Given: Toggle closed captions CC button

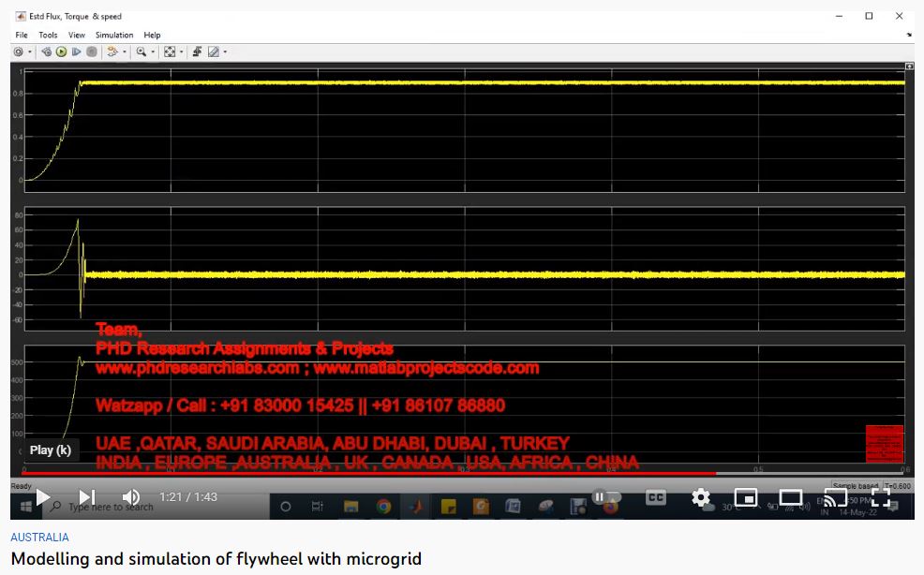Looking at the screenshot, I should 656,497.
